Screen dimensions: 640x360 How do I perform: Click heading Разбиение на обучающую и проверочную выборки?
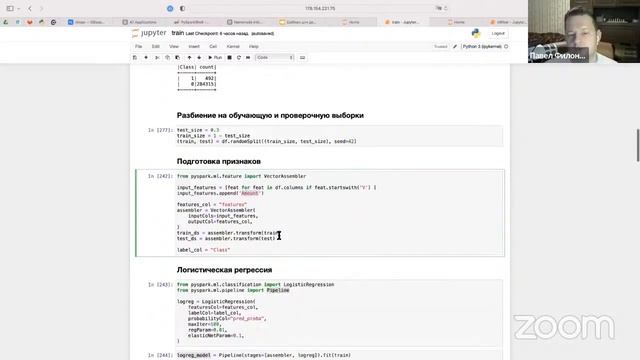[x=270, y=116]
